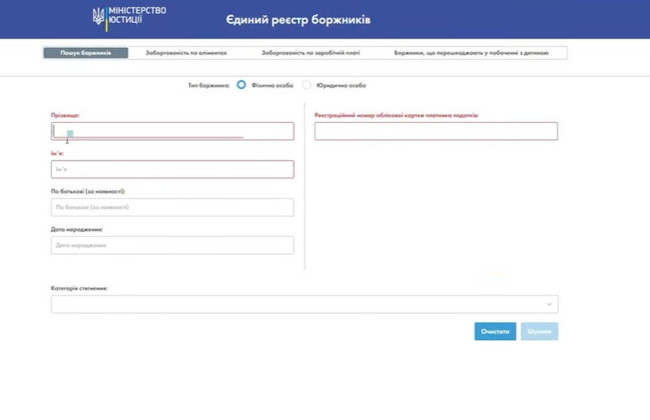This screenshot has width=650, height=420.
Task: Click into the Ім'я input field
Action: click(x=172, y=169)
